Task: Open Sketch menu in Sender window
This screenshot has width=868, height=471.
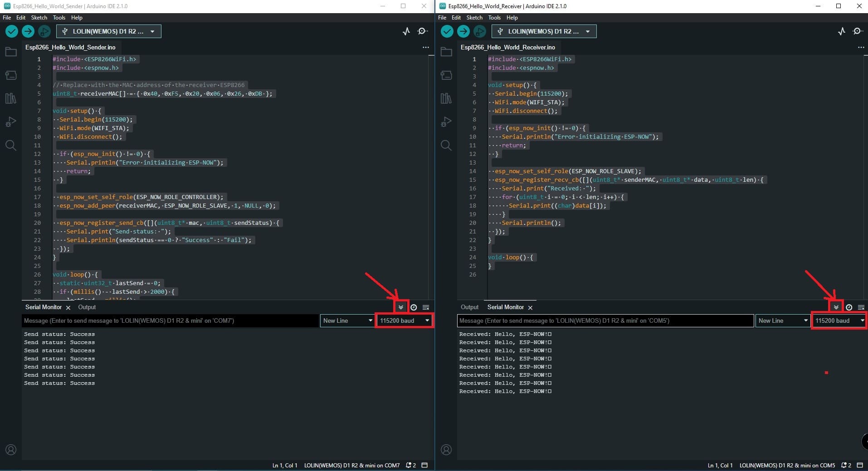Action: pyautogui.click(x=39, y=18)
